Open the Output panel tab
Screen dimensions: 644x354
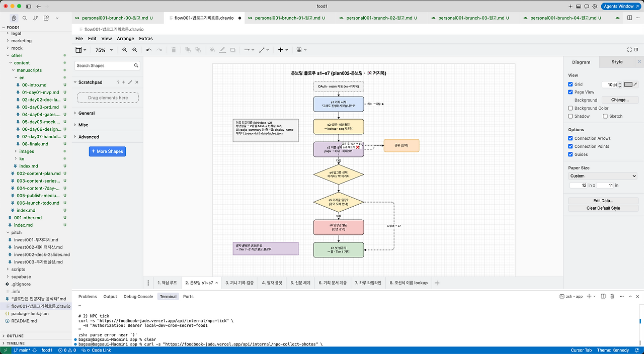point(110,297)
